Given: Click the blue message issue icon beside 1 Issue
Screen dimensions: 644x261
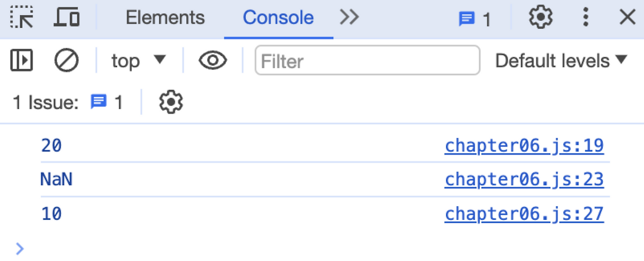Looking at the screenshot, I should click(x=99, y=102).
